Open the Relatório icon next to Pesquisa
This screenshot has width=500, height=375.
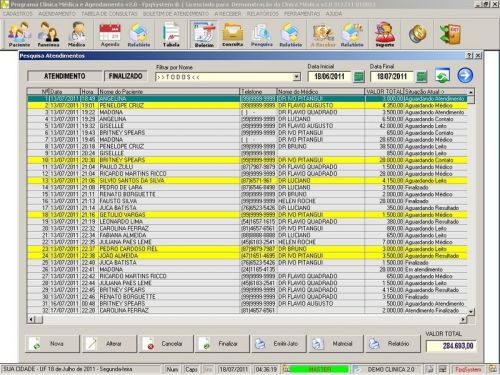[291, 34]
